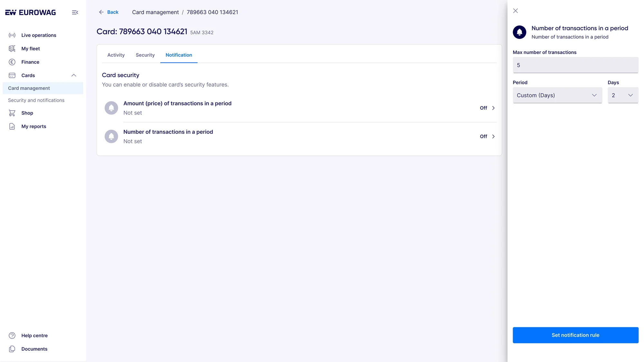Close the notification rule side panel
644x362 pixels.
tap(516, 11)
